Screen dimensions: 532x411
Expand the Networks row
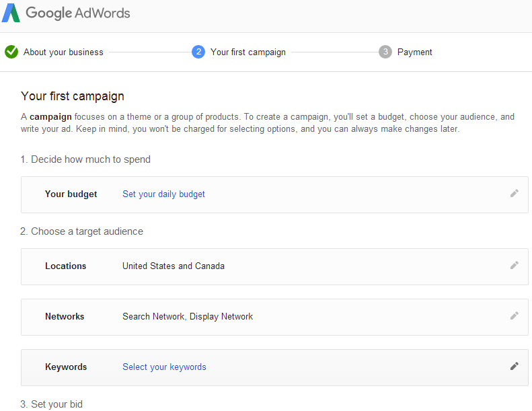[274, 317]
